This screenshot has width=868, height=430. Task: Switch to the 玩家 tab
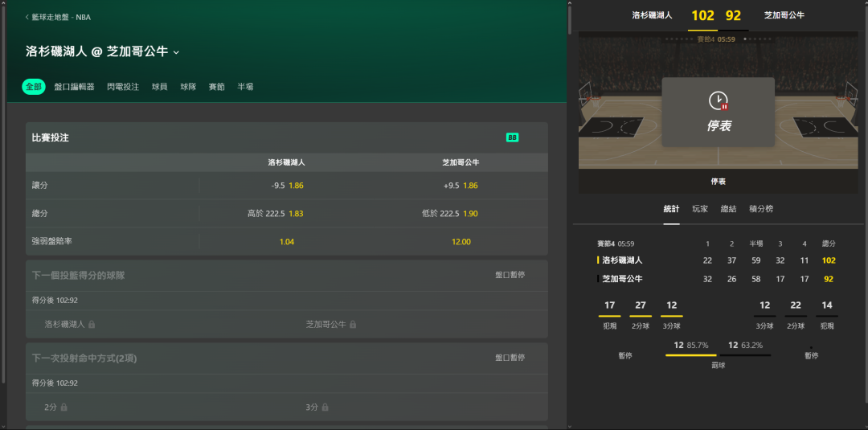[700, 209]
